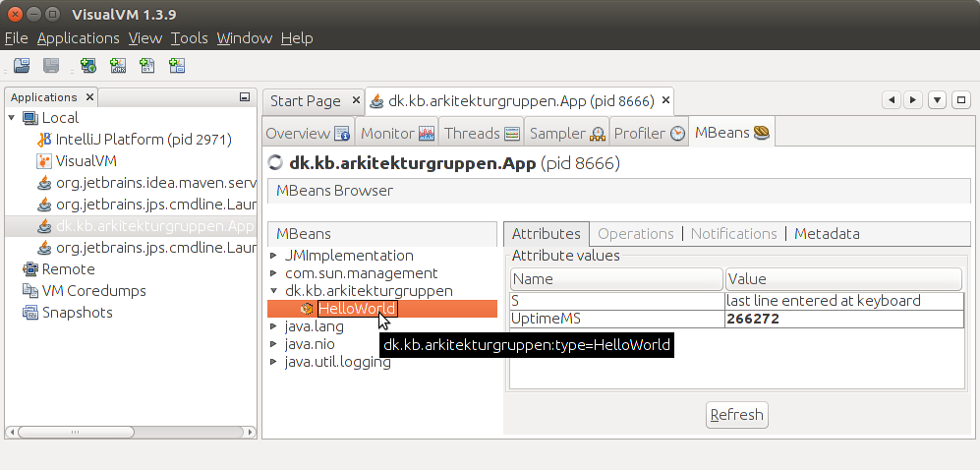
Task: Select the highlighted dk.kb.arkitekturgruppen.App application
Action: coord(131,226)
